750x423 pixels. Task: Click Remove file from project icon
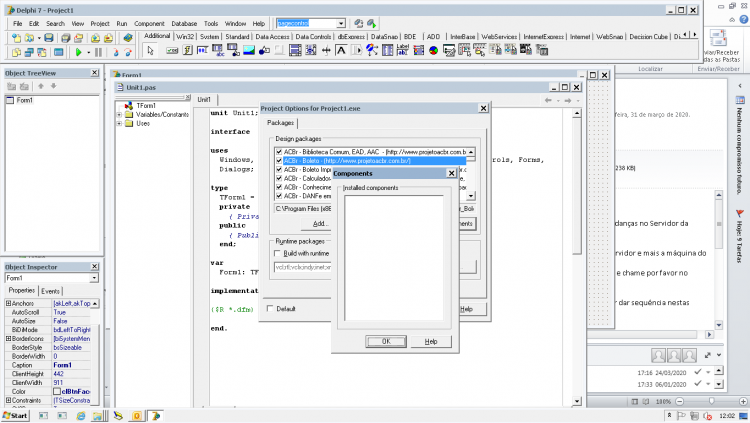point(108,38)
